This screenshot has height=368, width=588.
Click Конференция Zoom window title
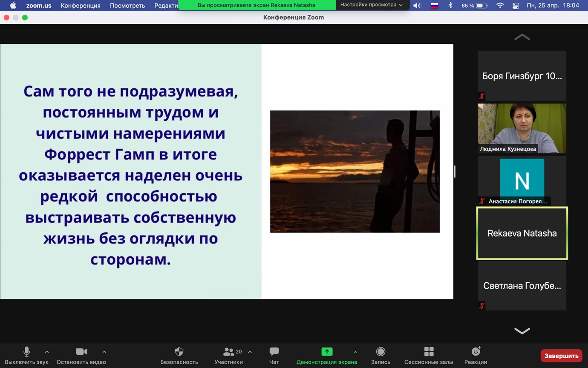pyautogui.click(x=294, y=17)
